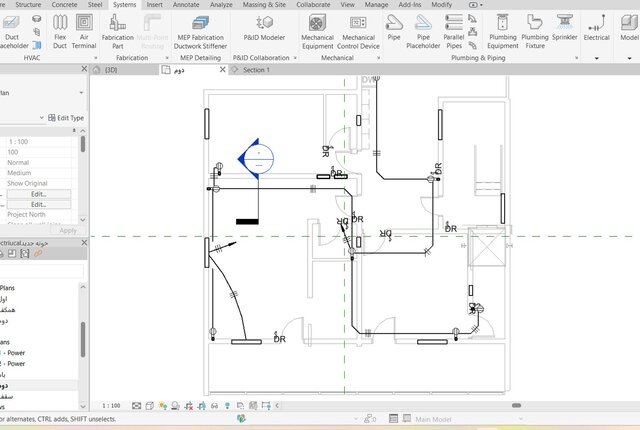Image resolution: width=640 pixels, height=430 pixels.
Task: Click the design options icon left of Main Model
Action: 407,419
